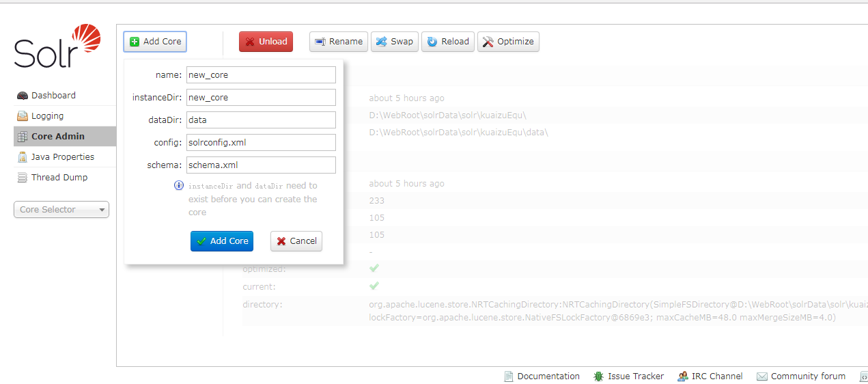Click the instanceDir input field
This screenshot has width=868, height=384.
pyautogui.click(x=261, y=98)
